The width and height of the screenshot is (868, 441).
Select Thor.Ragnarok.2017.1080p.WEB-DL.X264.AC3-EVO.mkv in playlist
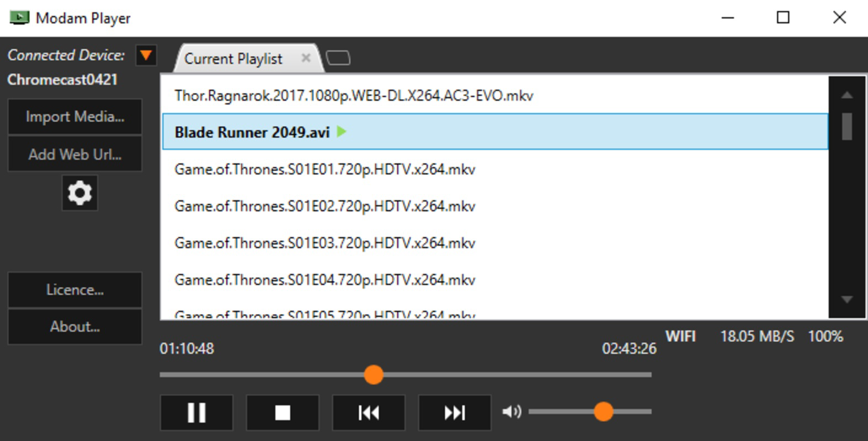click(495, 95)
